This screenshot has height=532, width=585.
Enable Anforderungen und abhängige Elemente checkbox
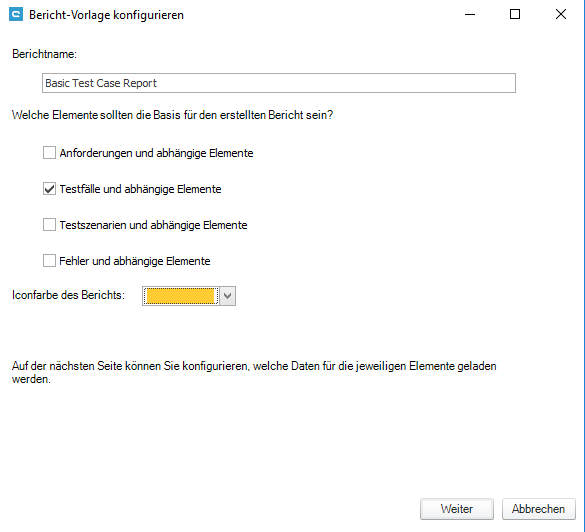click(49, 153)
